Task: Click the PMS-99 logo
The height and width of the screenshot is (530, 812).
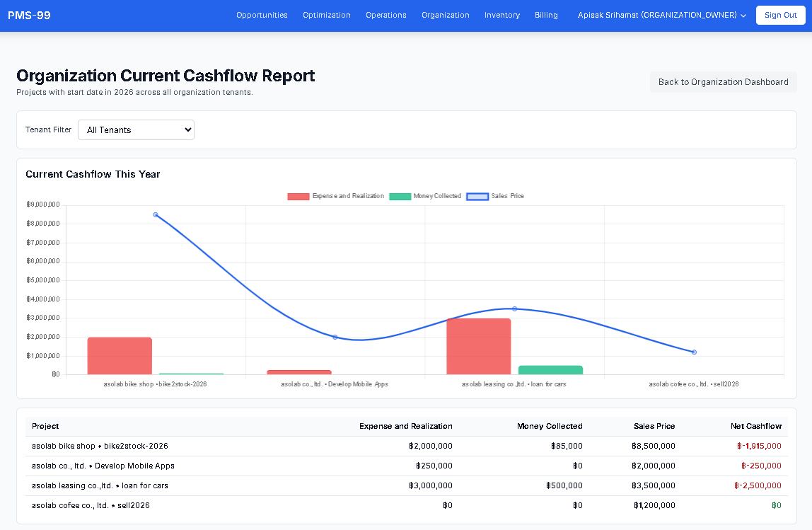Action: pyautogui.click(x=29, y=14)
